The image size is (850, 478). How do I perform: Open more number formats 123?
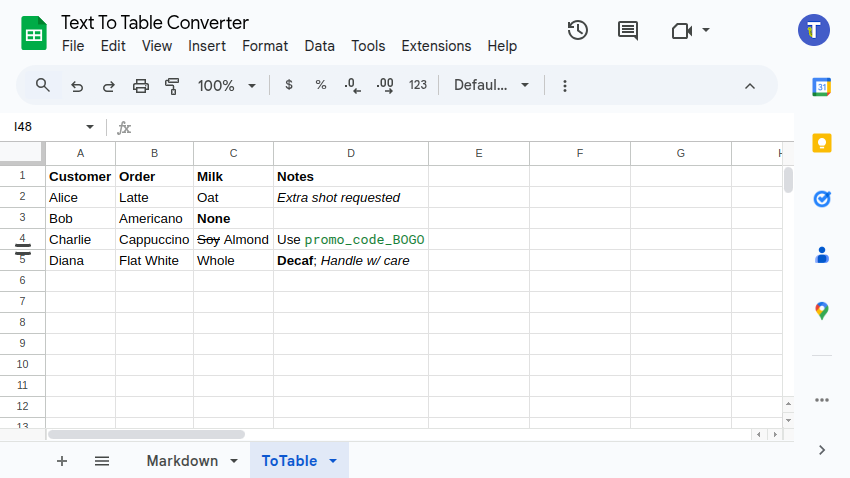click(418, 85)
